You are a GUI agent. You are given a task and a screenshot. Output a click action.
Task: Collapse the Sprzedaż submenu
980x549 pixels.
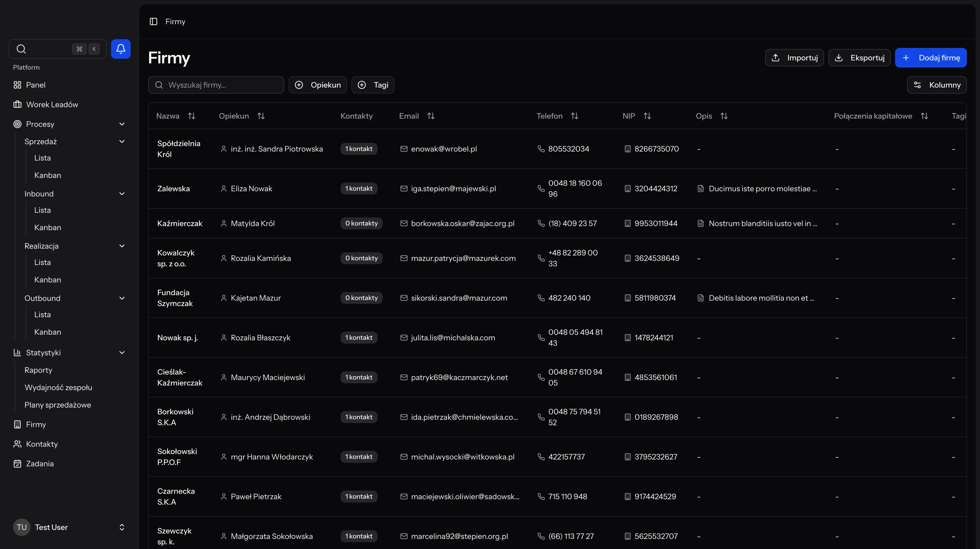click(122, 141)
